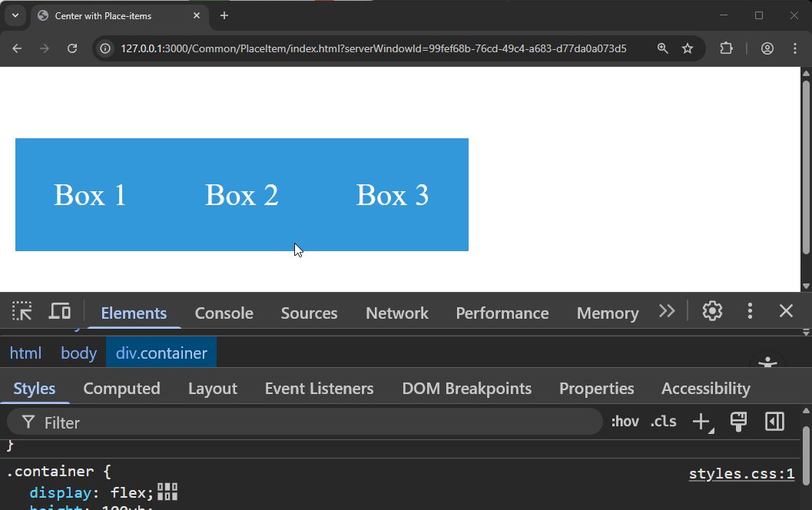Open Chrome's three-dot browser menu
812x510 pixels.
pos(795,48)
